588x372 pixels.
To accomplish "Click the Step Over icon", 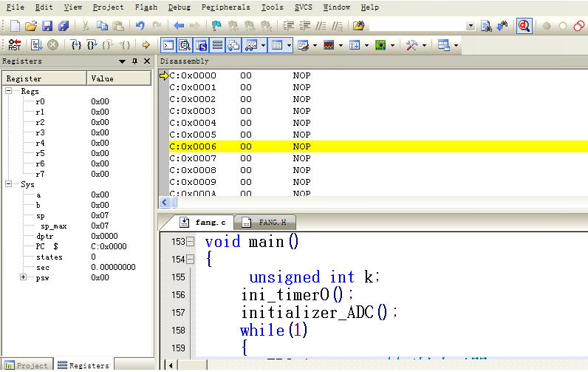I will point(91,45).
